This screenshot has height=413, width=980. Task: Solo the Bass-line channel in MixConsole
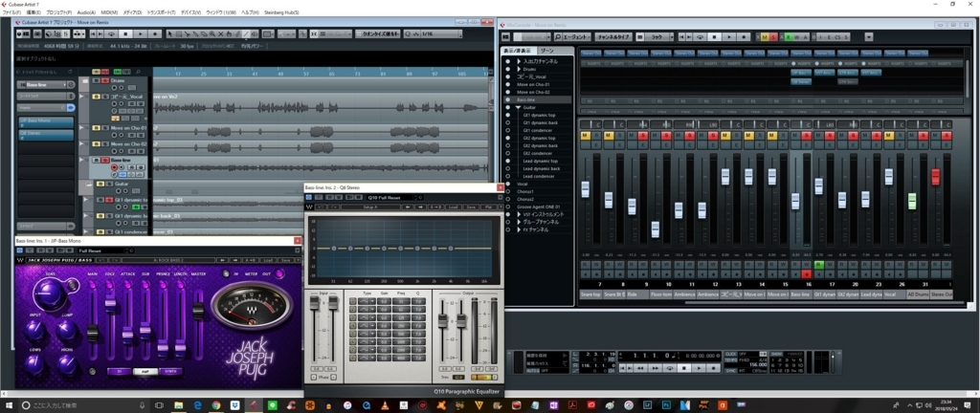806,136
